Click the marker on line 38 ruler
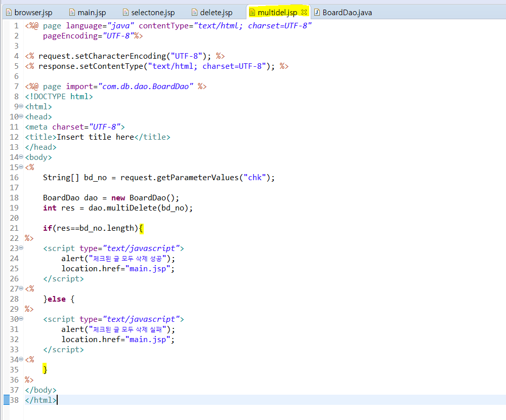506x420 pixels. coord(7,400)
